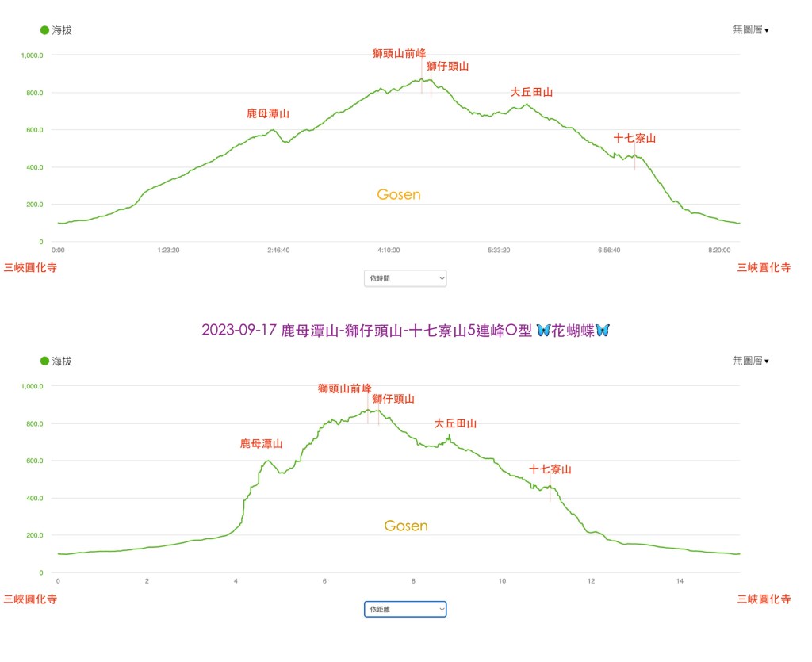This screenshot has height=662, width=812.
Task: Click the 三峽圓化寺 start label left of the time chart
Action: point(30,268)
